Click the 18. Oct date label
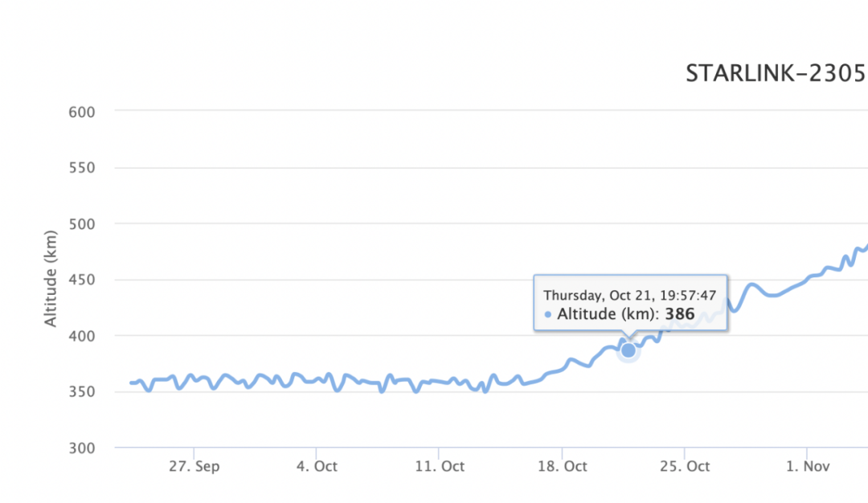 tap(563, 466)
